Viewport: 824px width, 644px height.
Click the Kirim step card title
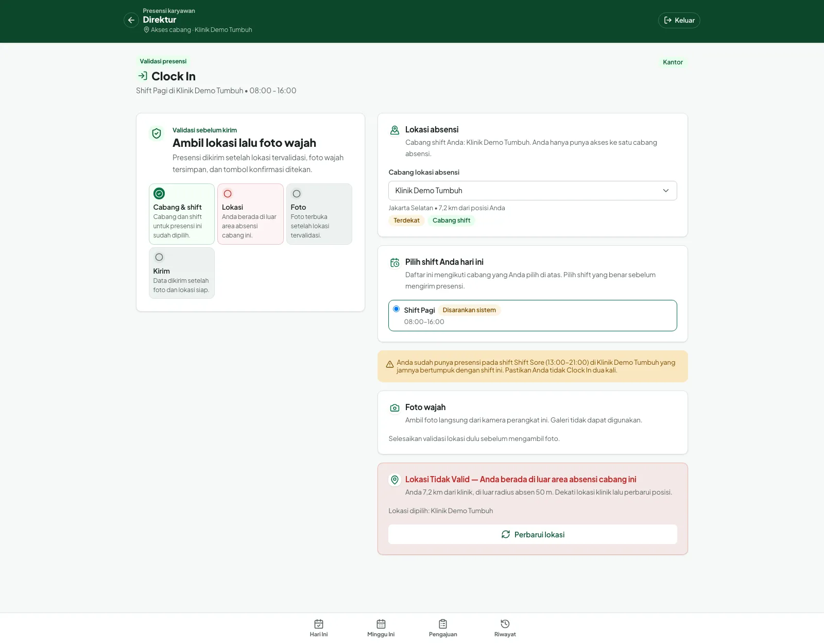pos(161,271)
